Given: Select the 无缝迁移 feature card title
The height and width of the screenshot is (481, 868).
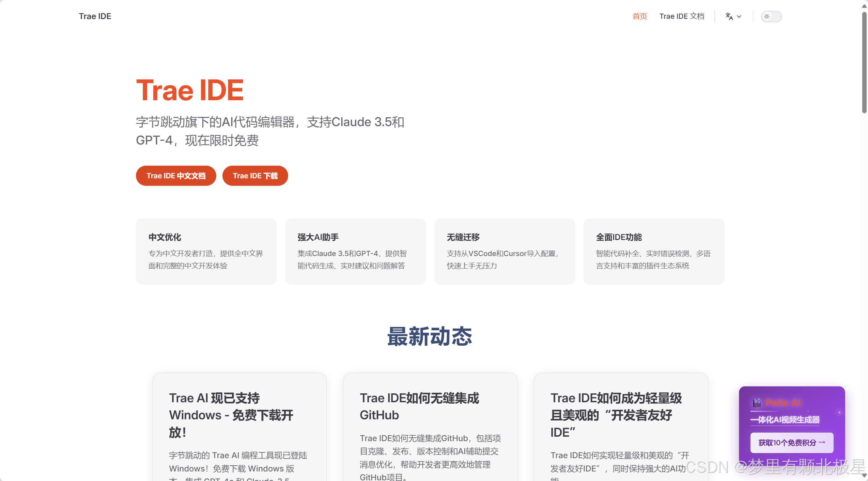Looking at the screenshot, I should pyautogui.click(x=463, y=237).
